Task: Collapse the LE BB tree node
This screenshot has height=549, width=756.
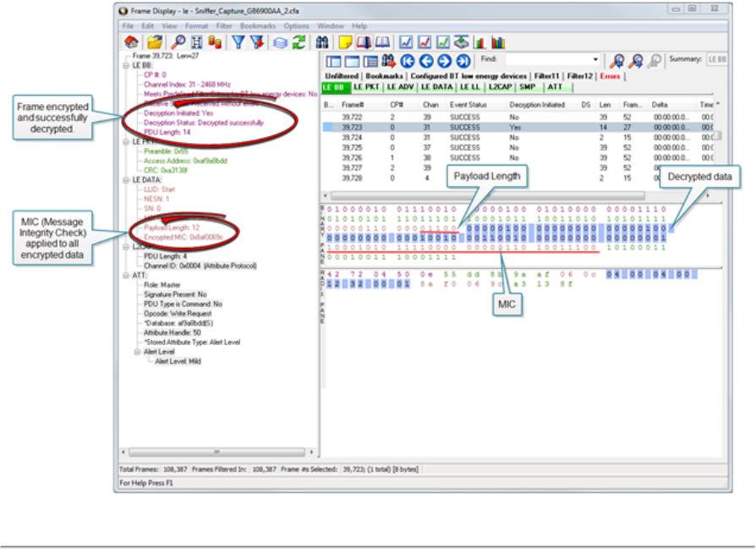Action: click(x=125, y=65)
